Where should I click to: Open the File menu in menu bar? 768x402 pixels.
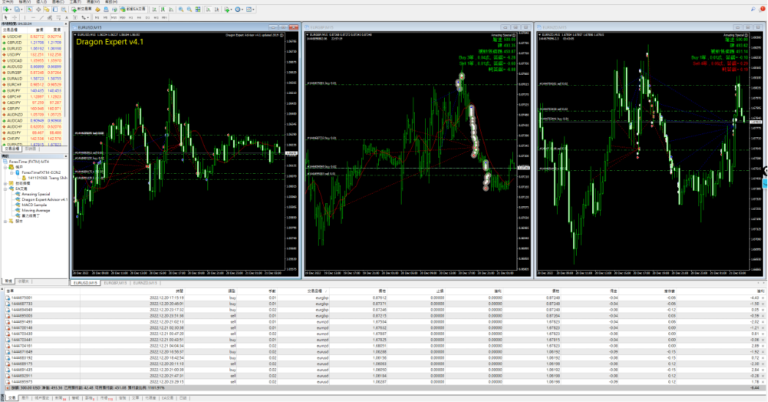click(x=7, y=3)
